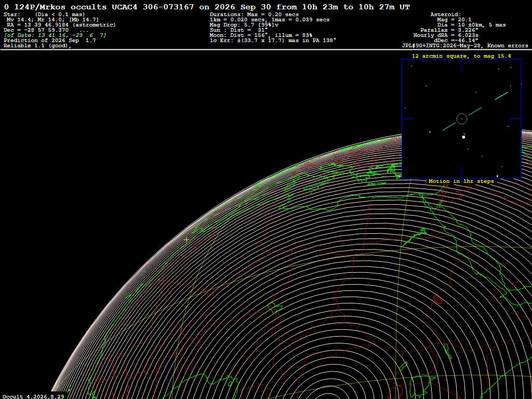
Task: Click the 'Reliable 1.1 (good)' text
Action: click(37, 46)
